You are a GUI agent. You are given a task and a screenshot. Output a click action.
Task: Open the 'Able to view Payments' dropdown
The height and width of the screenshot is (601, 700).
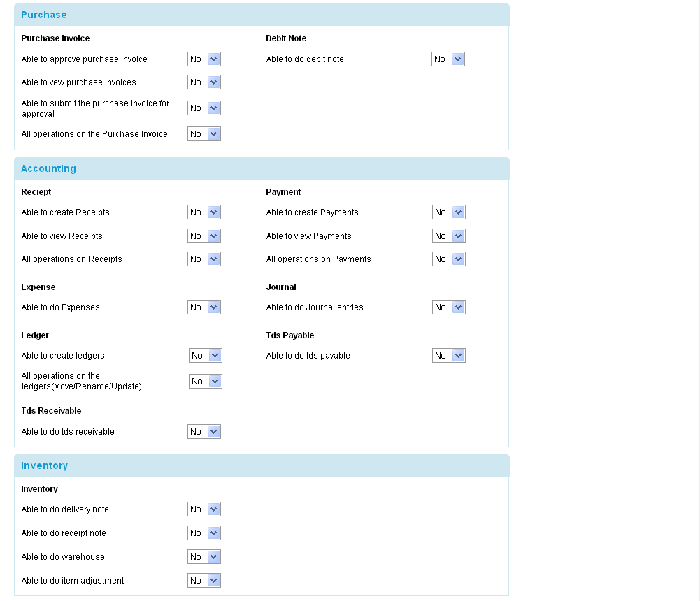click(x=448, y=236)
